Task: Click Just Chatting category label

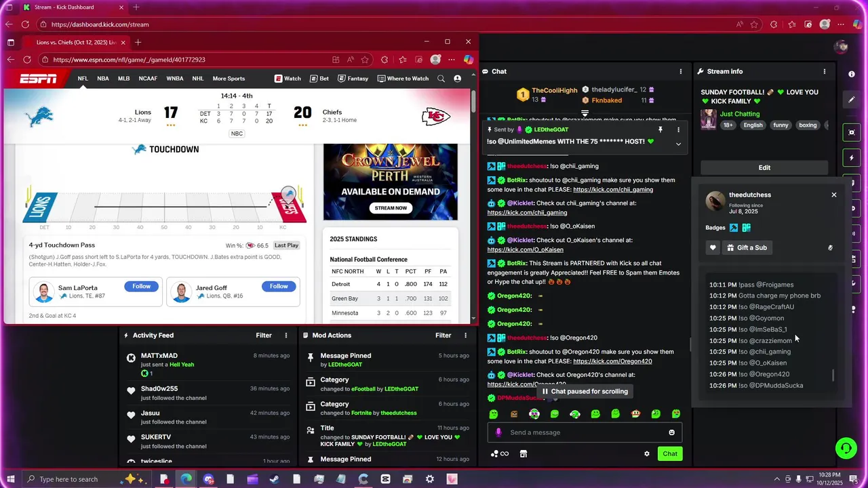Action: point(740,114)
